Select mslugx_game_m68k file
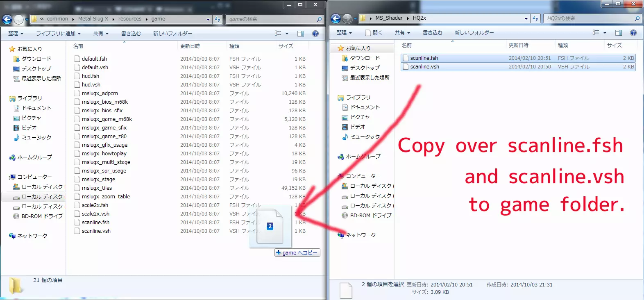Screen dimensions: 644x300 click(107, 119)
